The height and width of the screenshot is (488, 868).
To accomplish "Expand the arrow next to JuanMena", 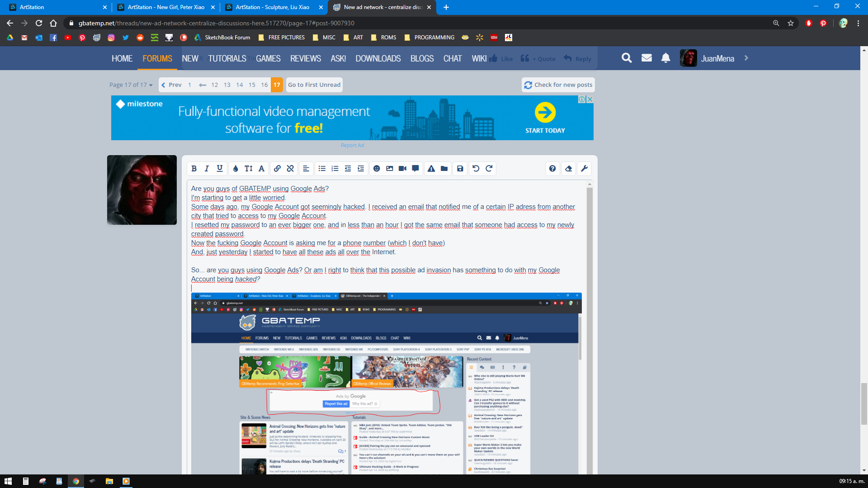I will (746, 58).
